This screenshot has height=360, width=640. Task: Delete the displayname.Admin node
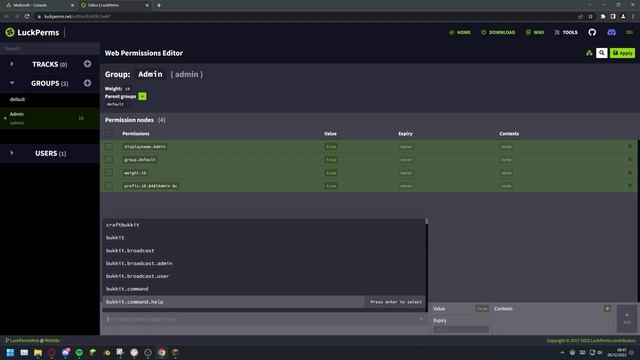[x=630, y=147]
